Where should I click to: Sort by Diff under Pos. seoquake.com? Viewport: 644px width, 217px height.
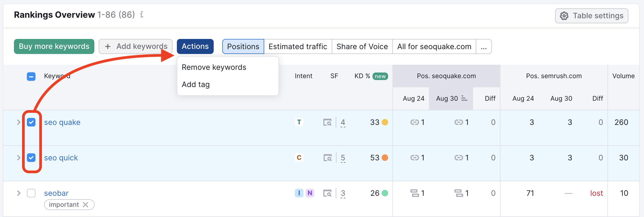click(x=490, y=99)
